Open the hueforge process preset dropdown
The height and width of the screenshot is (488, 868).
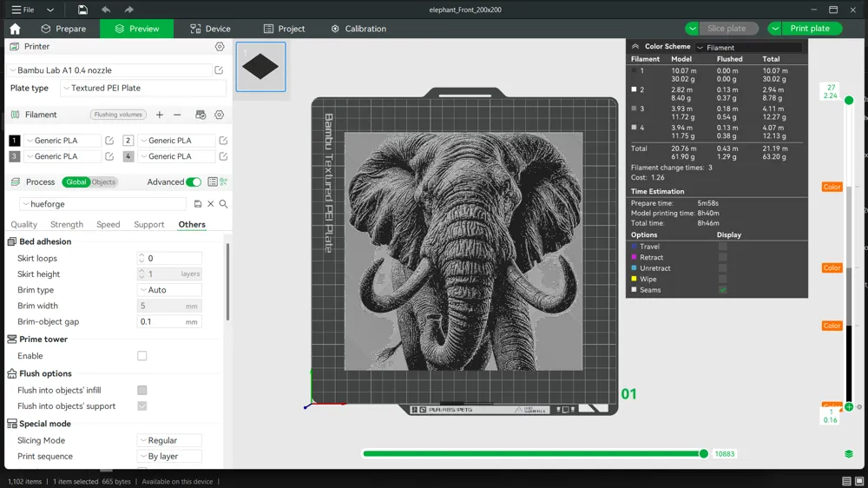point(103,204)
